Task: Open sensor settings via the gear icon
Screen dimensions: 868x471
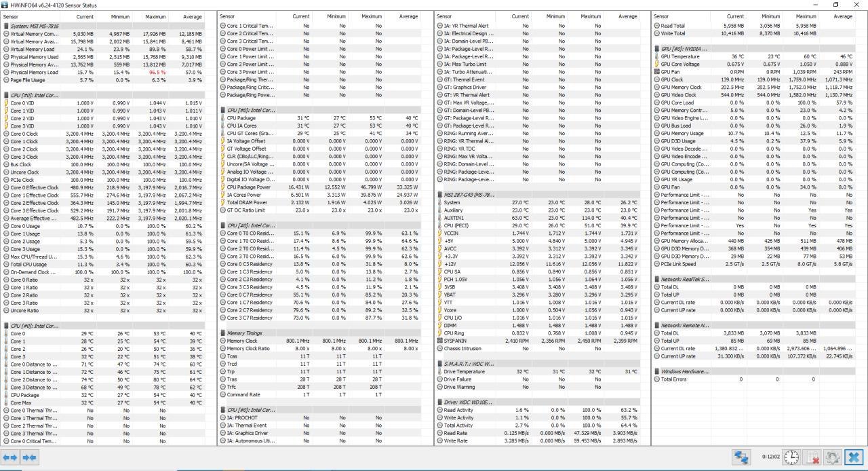Action: [833, 458]
